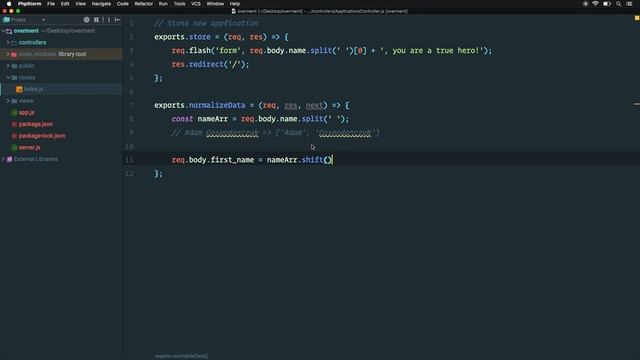Click the Project tool window icon
Image resolution: width=640 pixels, height=360 pixels.
7,20
